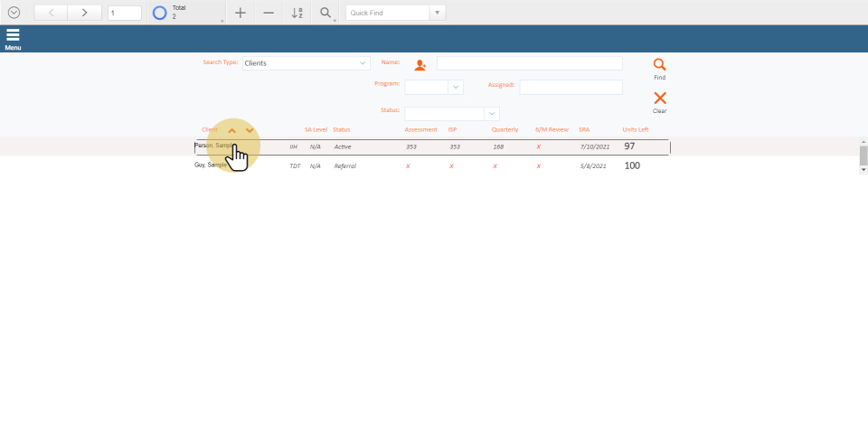Expand the Status dropdown

492,114
